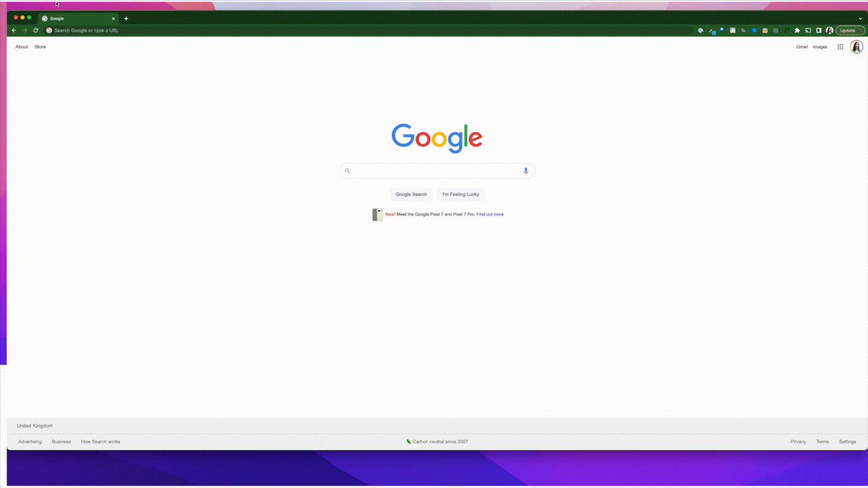Click the United Kingdom footer text
The image size is (868, 488).
click(35, 426)
